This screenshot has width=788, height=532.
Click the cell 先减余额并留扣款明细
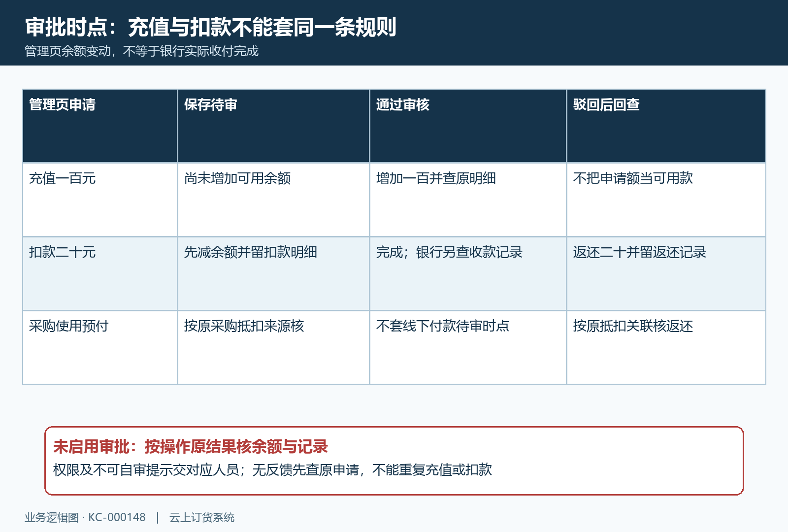tap(273, 274)
